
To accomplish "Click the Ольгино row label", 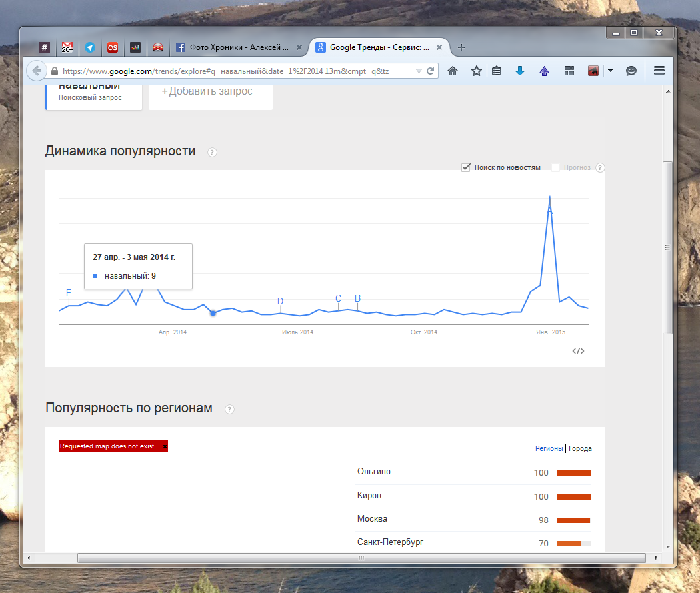I will click(x=373, y=471).
